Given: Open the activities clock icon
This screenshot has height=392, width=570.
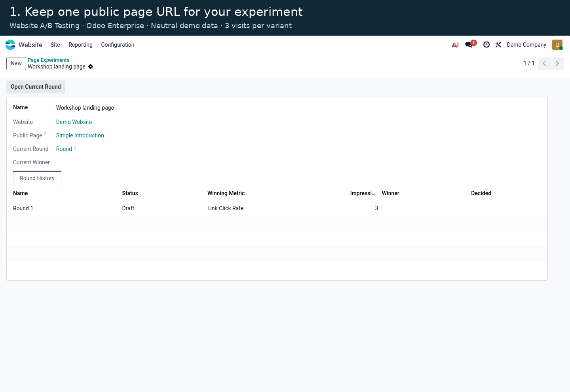Looking at the screenshot, I should click(486, 45).
